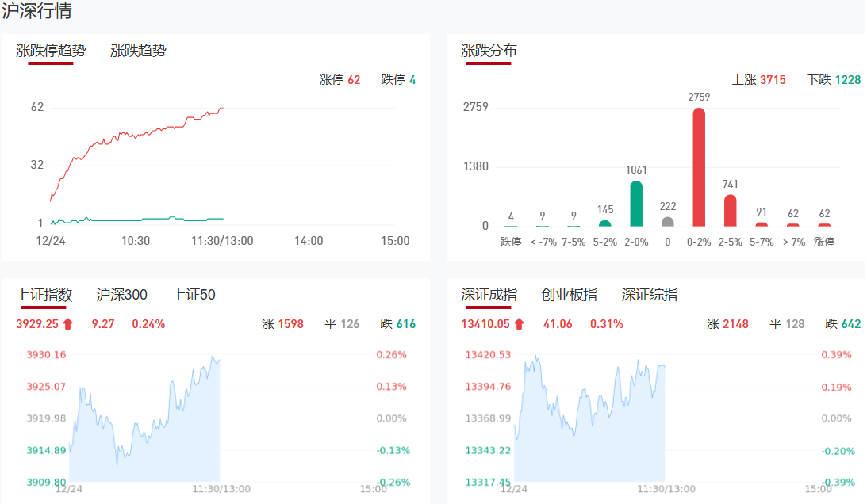The image size is (867, 504).
Task: Click the 涨跌分布 panel heading
Action: [489, 51]
